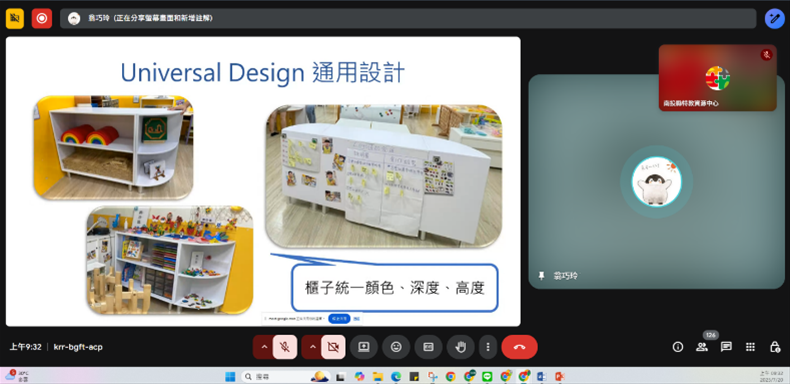Leave the call with the red hang-up button
This screenshot has height=384, width=790.
coord(519,347)
